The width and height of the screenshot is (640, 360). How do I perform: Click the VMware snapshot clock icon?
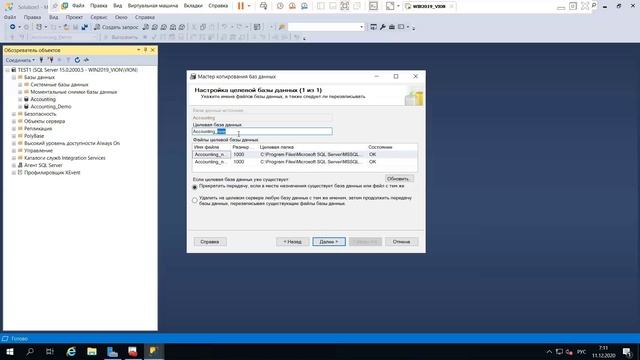click(280, 6)
